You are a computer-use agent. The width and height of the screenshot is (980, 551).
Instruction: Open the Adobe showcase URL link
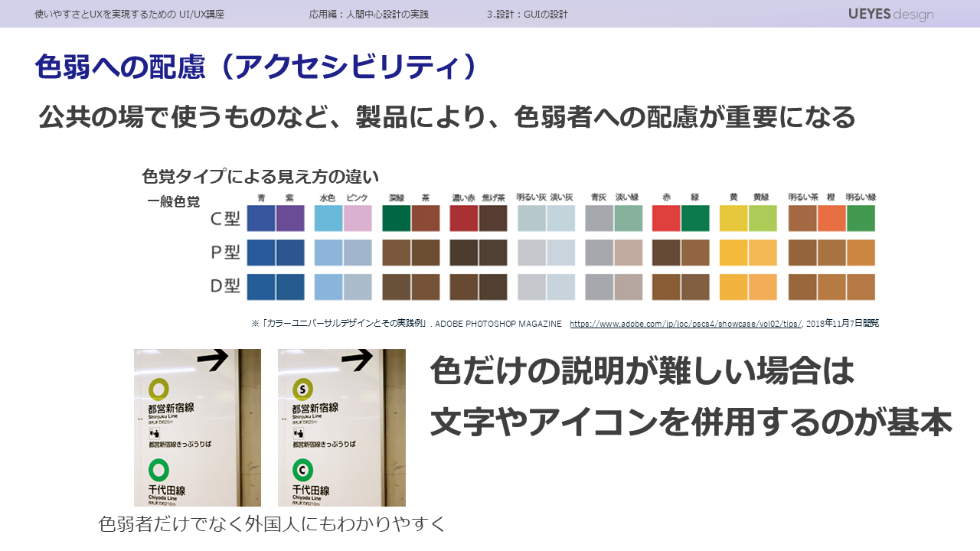point(685,324)
